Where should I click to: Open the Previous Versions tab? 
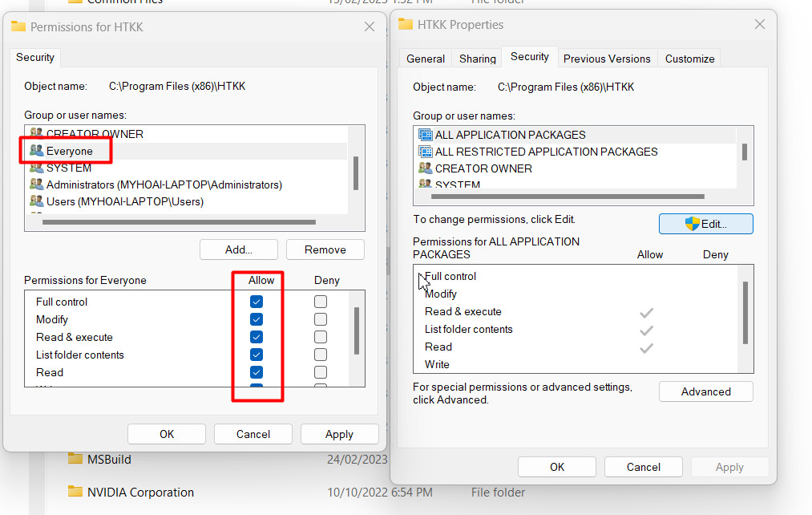(607, 59)
